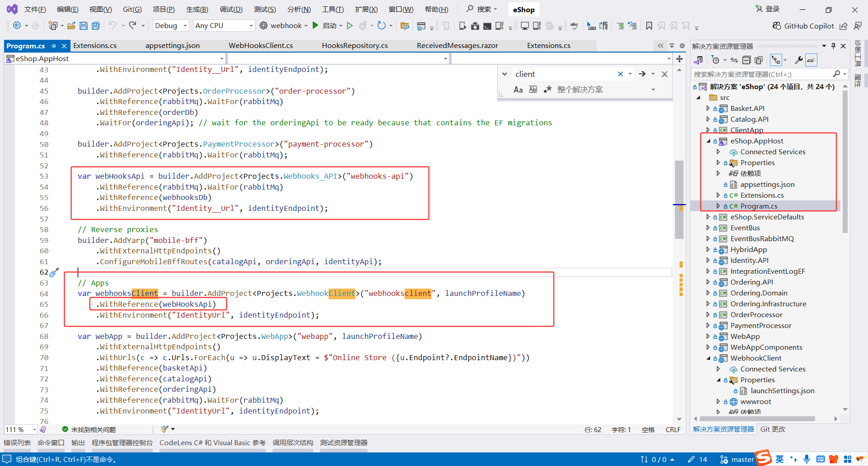
Task: Click the Share icon next to GitHub Copilot
Action: click(844, 26)
